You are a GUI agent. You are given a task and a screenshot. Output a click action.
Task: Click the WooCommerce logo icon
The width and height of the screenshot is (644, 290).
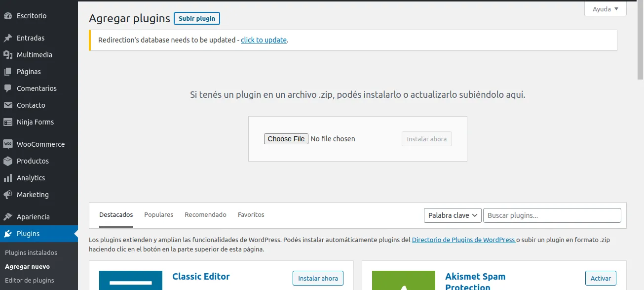(x=8, y=144)
